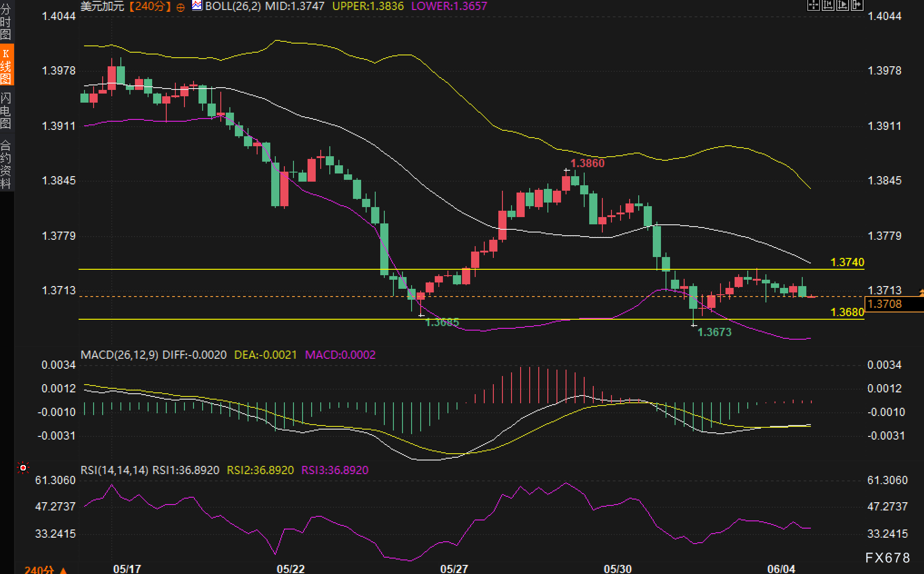Expand the 240分 period selector at bottom left
Screen dimensions: 924x574
pos(45,569)
